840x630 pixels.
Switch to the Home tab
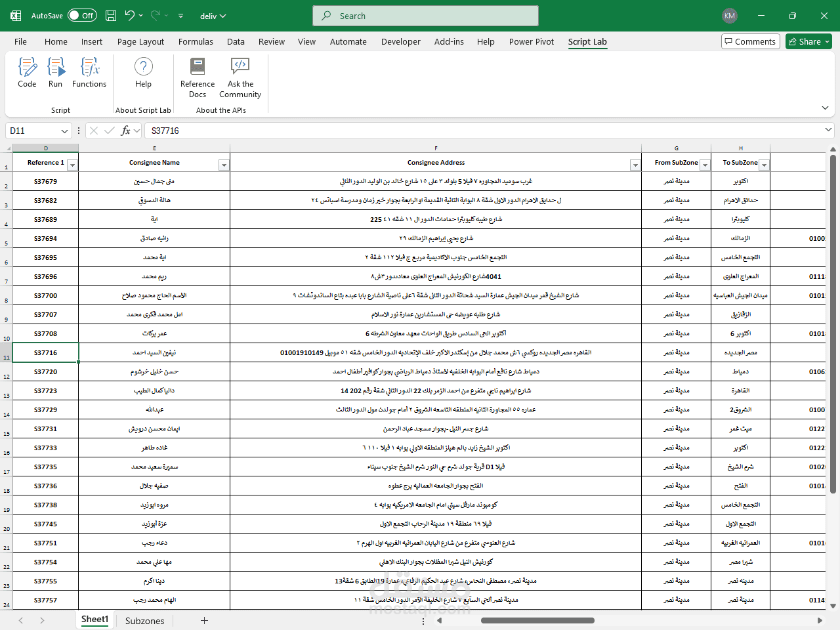click(56, 41)
